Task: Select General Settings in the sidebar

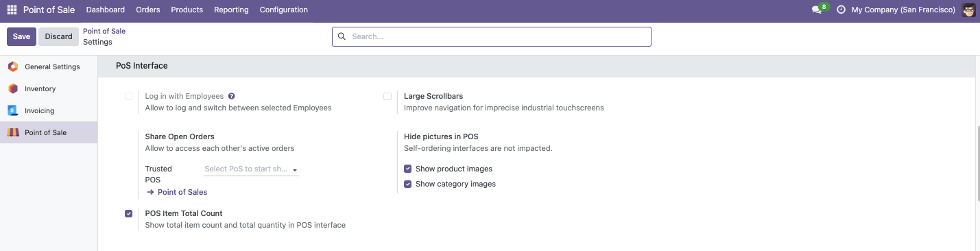Action: coord(49,67)
